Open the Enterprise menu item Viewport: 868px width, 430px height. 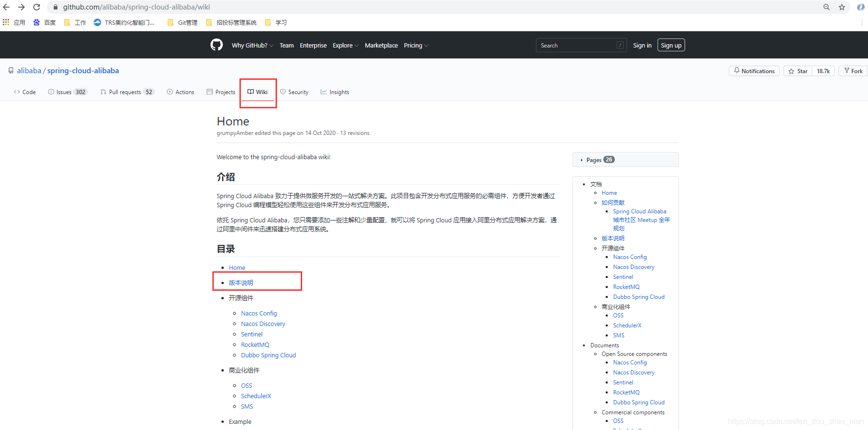313,46
